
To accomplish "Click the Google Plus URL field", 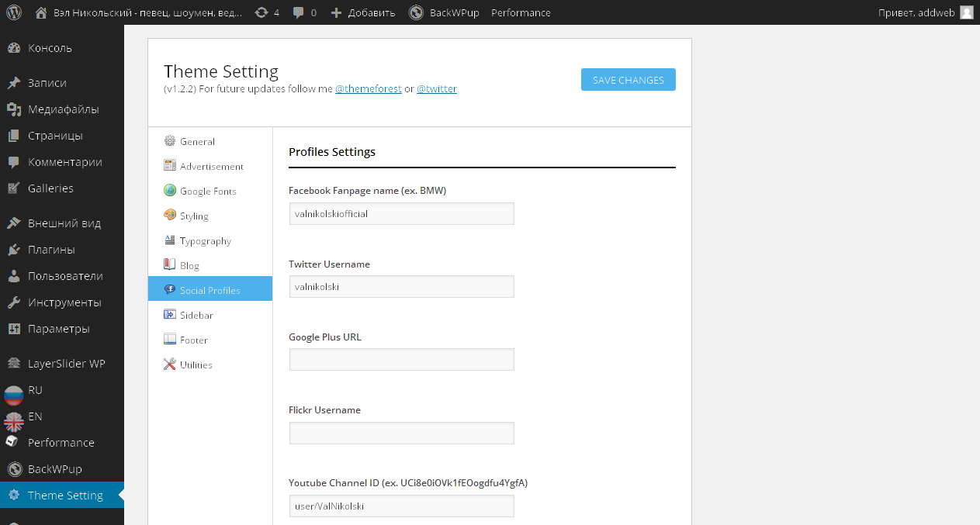I will [401, 360].
